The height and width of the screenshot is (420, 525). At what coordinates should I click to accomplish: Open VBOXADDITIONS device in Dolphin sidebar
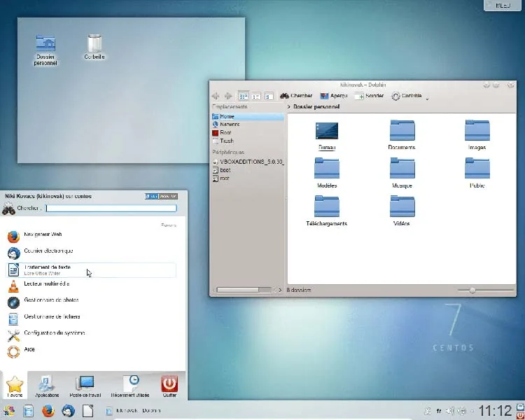pyautogui.click(x=248, y=162)
